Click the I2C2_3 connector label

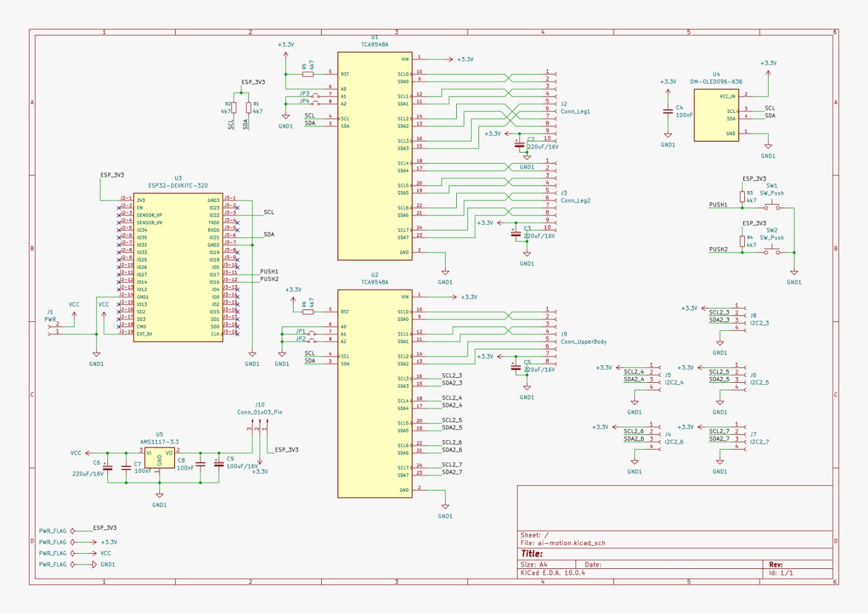(x=759, y=323)
